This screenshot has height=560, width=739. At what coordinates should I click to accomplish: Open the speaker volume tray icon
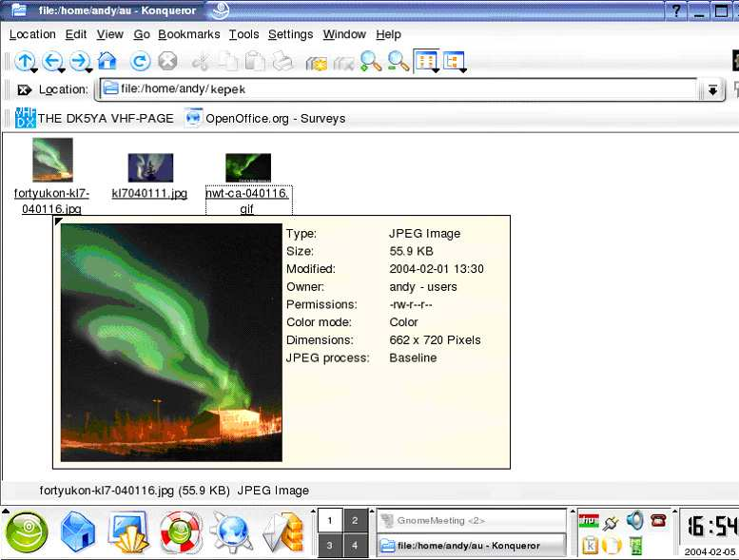tap(634, 520)
